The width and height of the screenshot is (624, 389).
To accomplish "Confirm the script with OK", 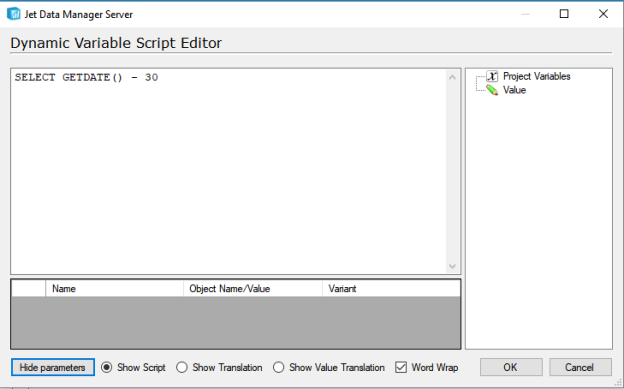I will 511,367.
